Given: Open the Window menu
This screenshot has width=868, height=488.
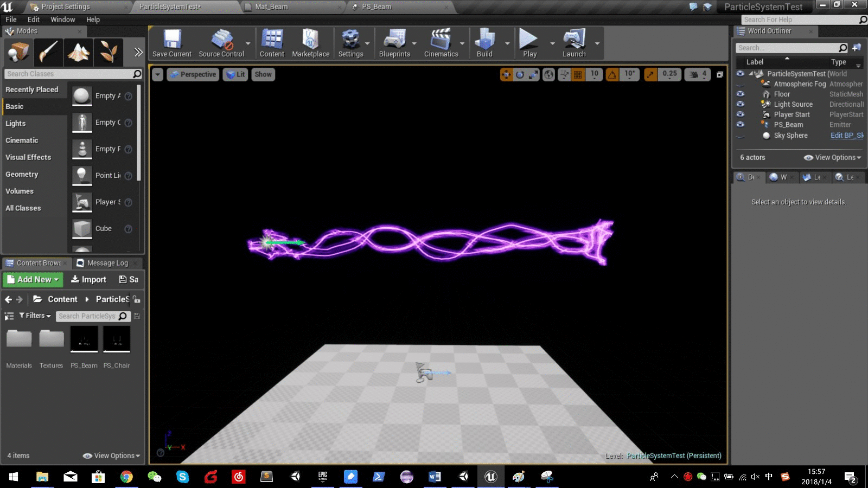Looking at the screenshot, I should pyautogui.click(x=63, y=20).
